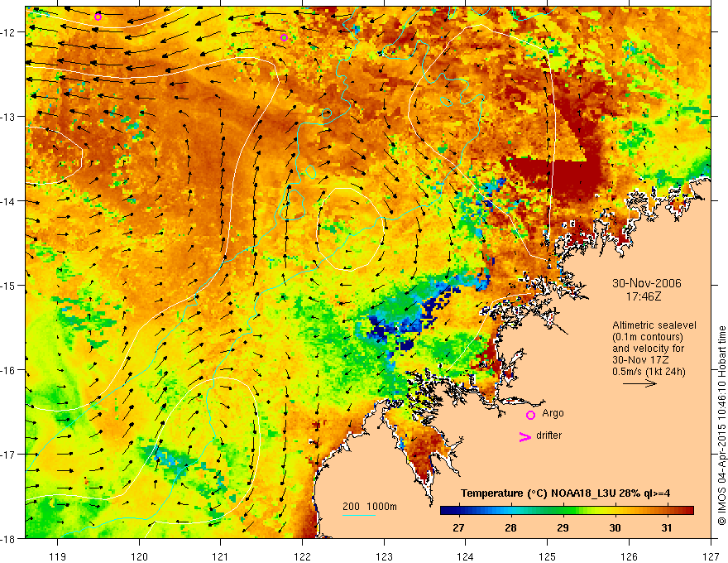Click the '30-Nov-2006' date label
Viewport: 728px width, 563px height.
(x=647, y=283)
